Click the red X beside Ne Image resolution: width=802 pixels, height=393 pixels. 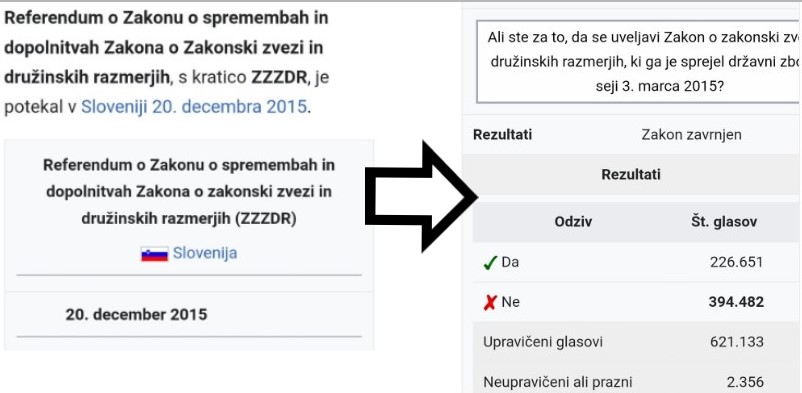click(490, 302)
